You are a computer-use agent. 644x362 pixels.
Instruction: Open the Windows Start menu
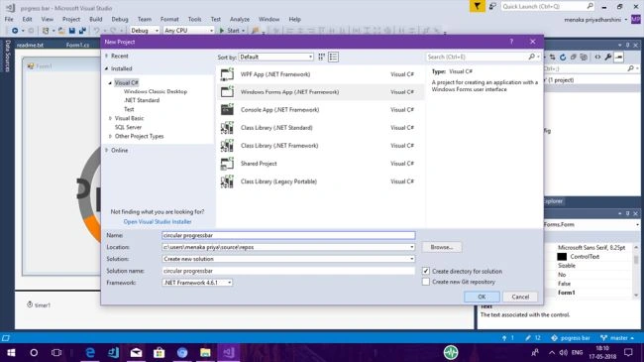11,352
